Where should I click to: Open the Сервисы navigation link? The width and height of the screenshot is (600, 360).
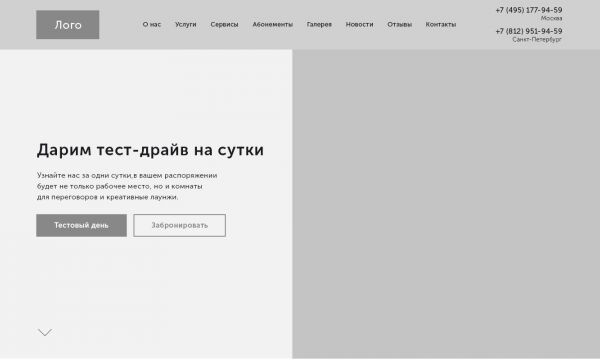[224, 24]
